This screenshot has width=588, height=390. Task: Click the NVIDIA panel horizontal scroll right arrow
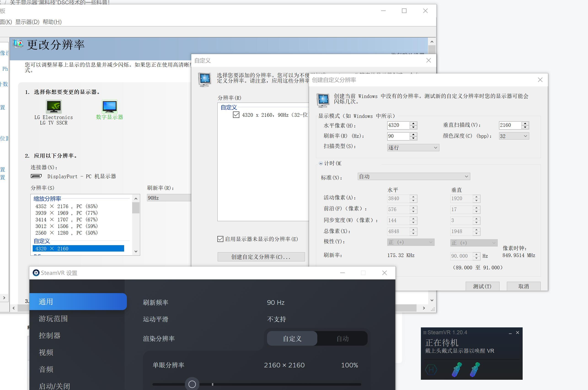pyautogui.click(x=424, y=308)
